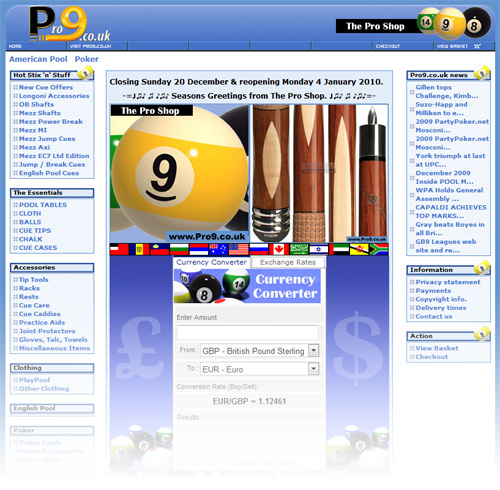Click the shopping basket icon beside View Basket
Screen dimensions: 500x490
click(x=477, y=46)
